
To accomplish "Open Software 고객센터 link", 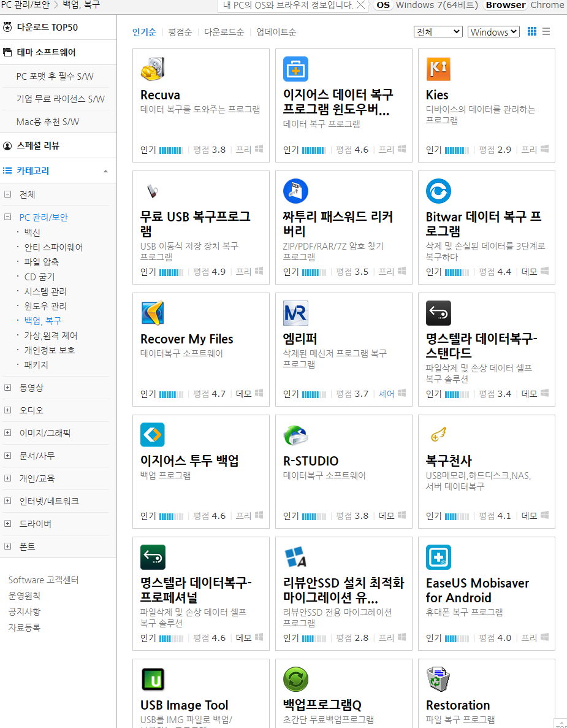I will click(x=44, y=580).
